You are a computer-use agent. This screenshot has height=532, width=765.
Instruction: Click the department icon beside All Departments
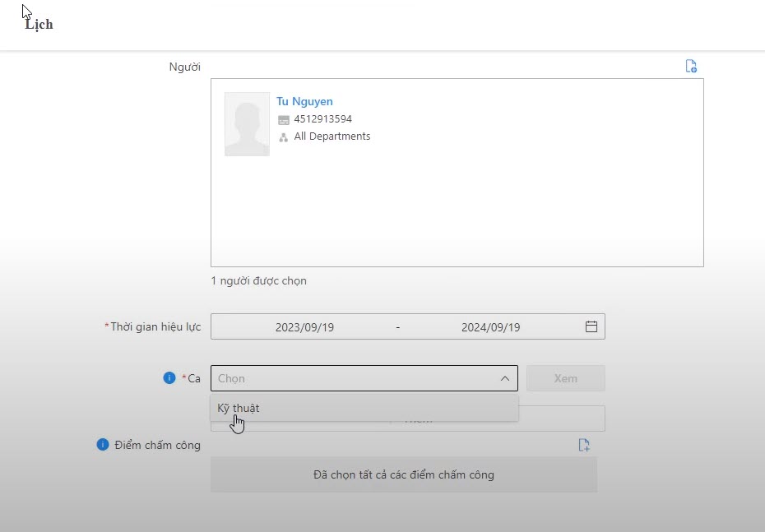coord(284,137)
